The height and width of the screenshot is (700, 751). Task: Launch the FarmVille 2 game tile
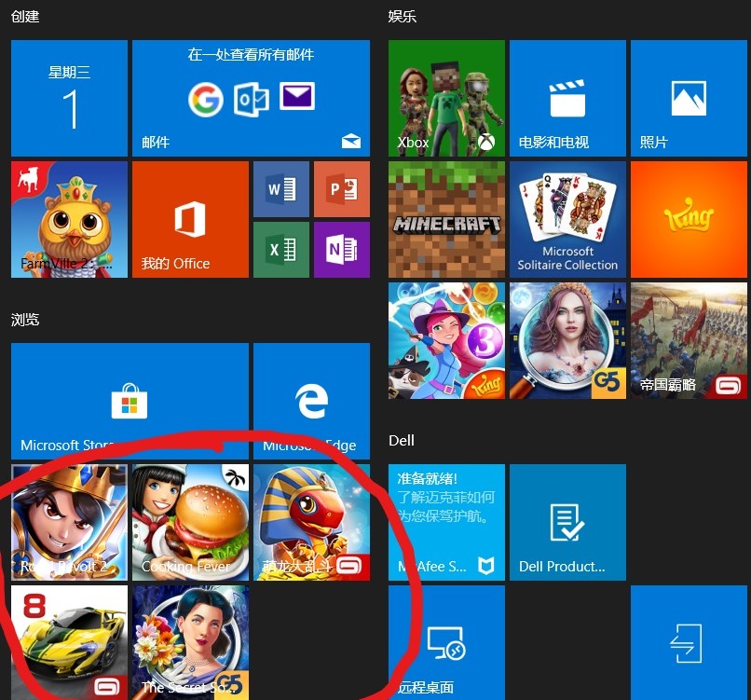click(69, 219)
